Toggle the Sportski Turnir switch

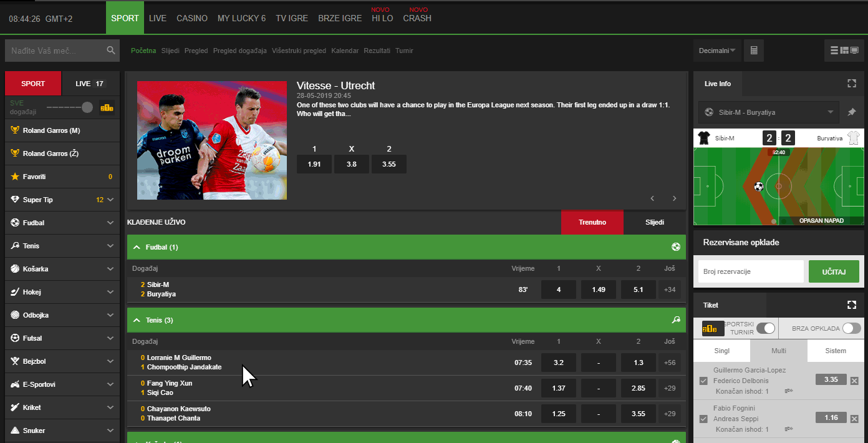tap(765, 328)
